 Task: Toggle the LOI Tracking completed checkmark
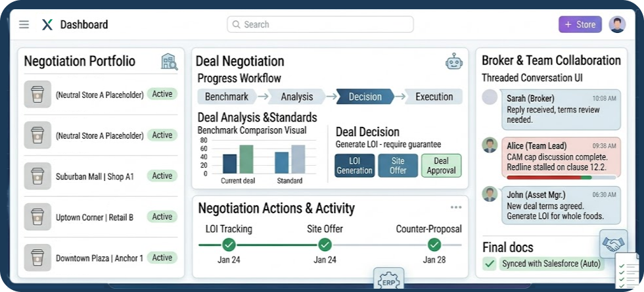coord(229,245)
